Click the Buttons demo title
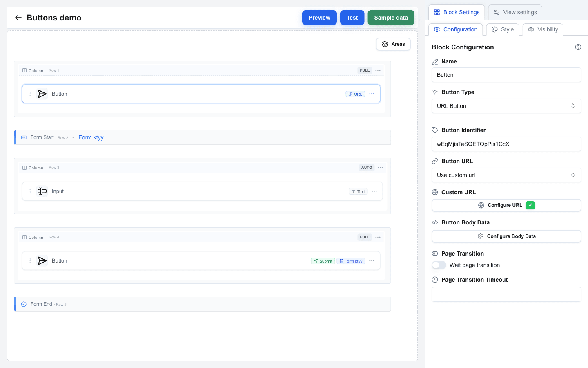Screen dimensions: 588x368 [54, 18]
